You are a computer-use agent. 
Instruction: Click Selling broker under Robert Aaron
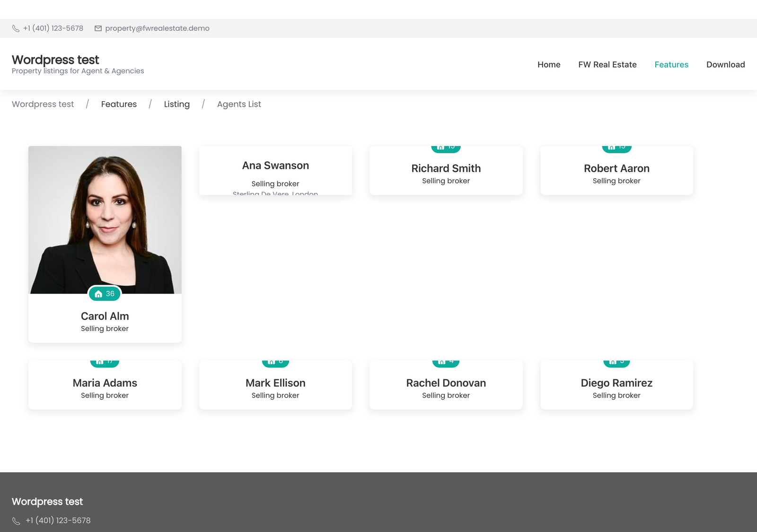point(616,181)
